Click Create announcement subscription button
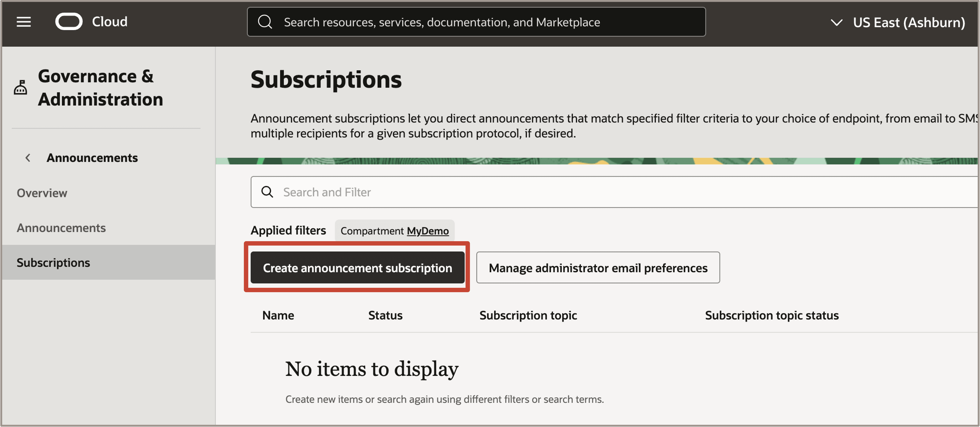This screenshot has height=427, width=980. (358, 268)
